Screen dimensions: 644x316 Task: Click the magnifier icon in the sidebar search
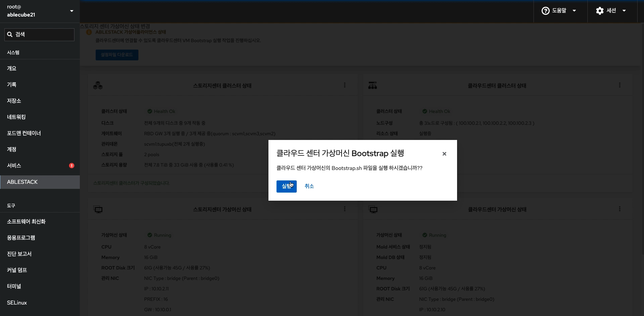9,34
